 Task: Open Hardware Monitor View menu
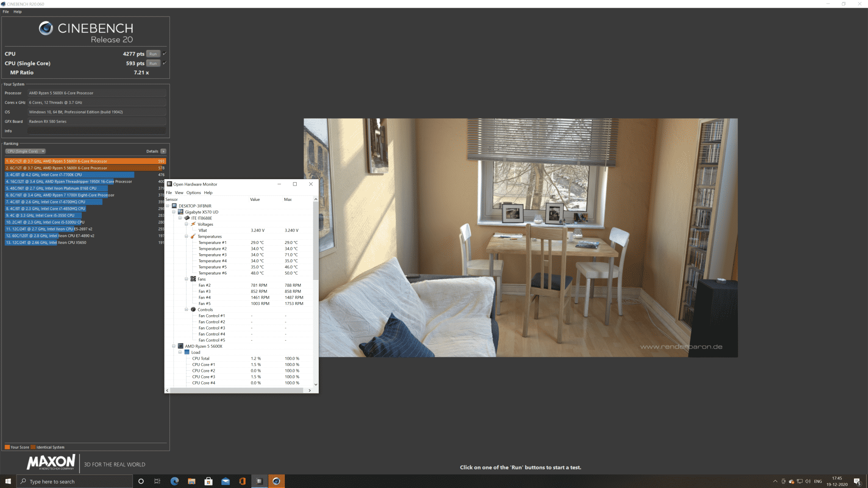pyautogui.click(x=179, y=193)
